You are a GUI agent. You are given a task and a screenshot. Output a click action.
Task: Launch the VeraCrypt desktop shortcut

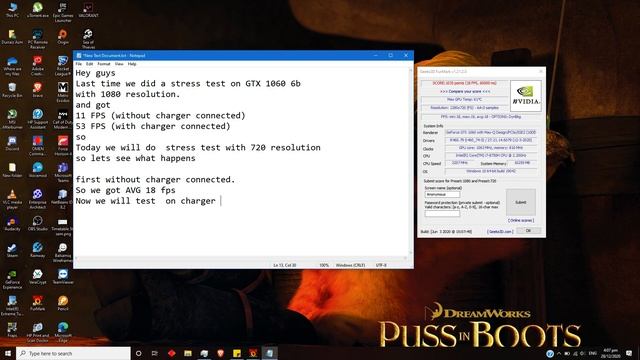(38, 277)
